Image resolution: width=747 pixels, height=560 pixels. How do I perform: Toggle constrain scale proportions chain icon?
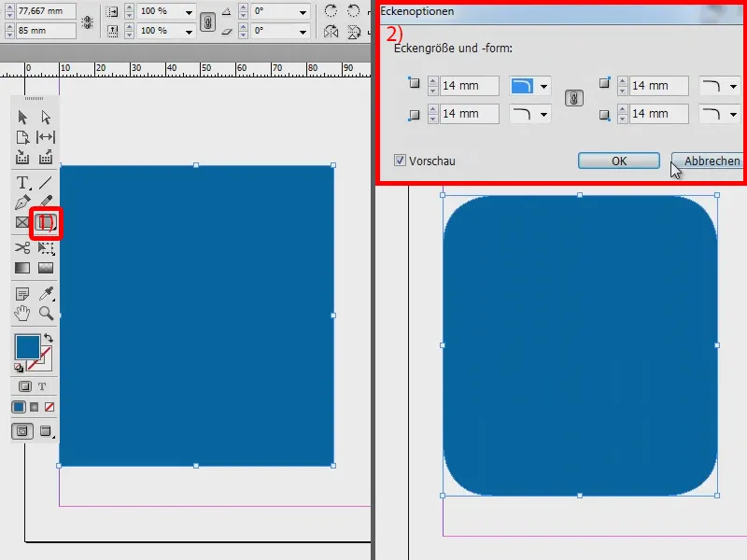pyautogui.click(x=207, y=21)
